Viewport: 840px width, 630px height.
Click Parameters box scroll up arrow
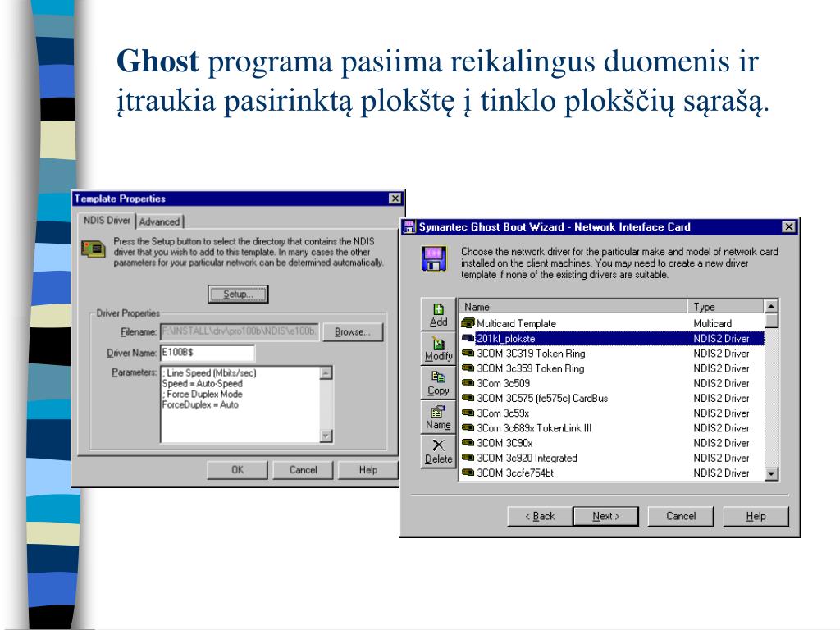pyautogui.click(x=326, y=373)
